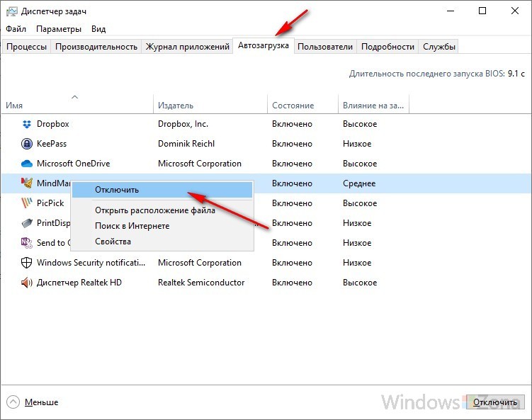
Task: Click Включено status in the Realtek row
Action: 292,283
